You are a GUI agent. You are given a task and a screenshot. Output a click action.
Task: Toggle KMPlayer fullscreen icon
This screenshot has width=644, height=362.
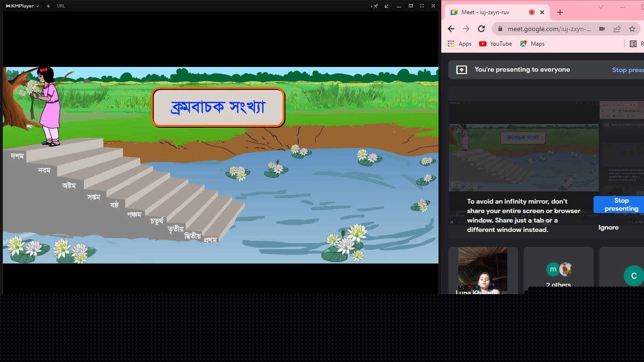422,6
